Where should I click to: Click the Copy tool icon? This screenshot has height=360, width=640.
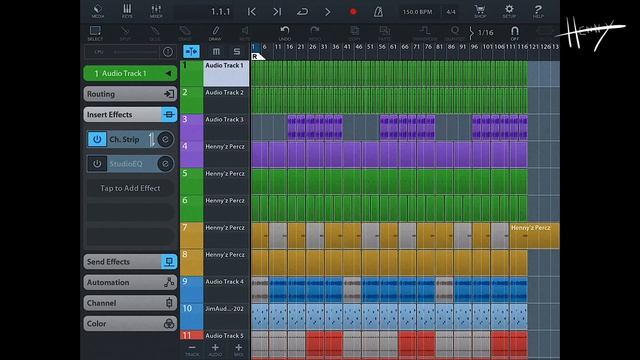(354, 33)
